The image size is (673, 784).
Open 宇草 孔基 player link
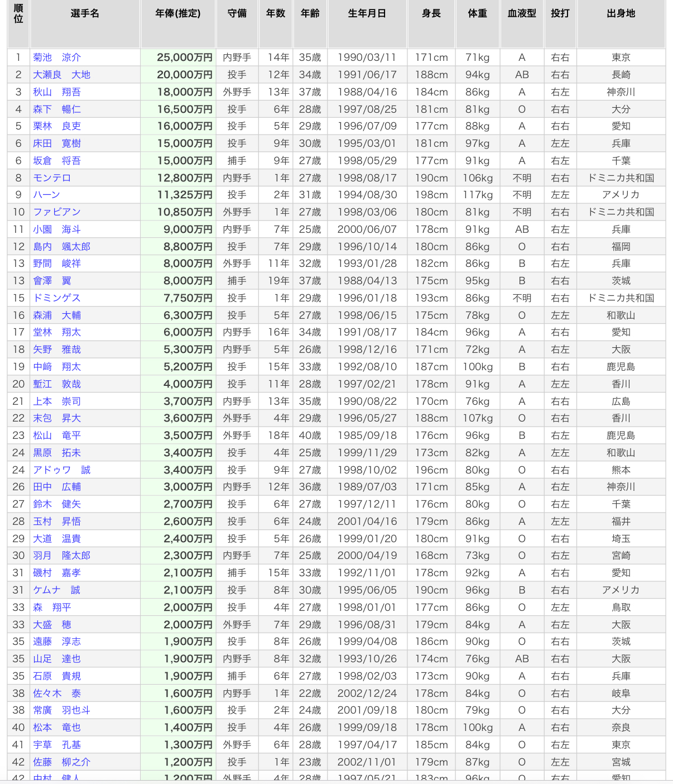pyautogui.click(x=57, y=745)
